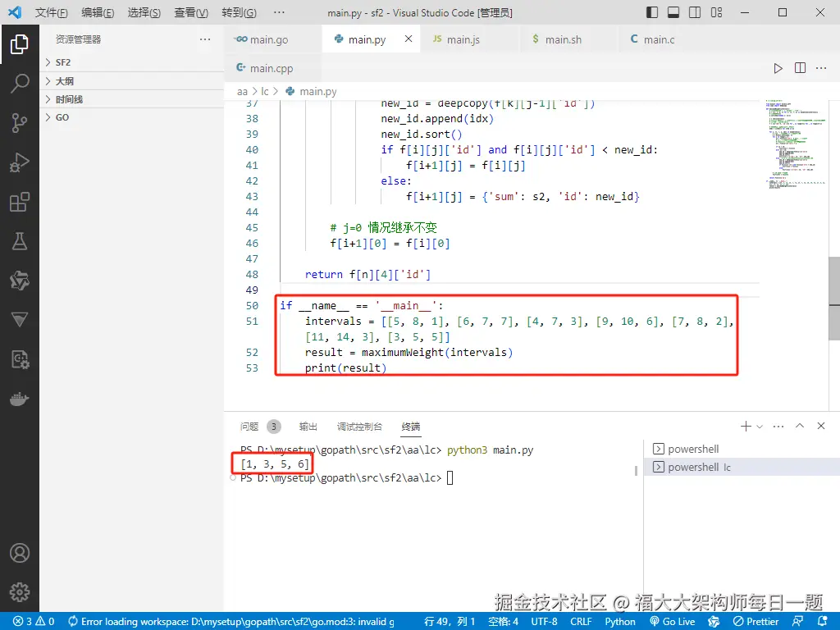This screenshot has height=630, width=840.
Task: Expand the GO section in sidebar
Action: click(x=132, y=117)
